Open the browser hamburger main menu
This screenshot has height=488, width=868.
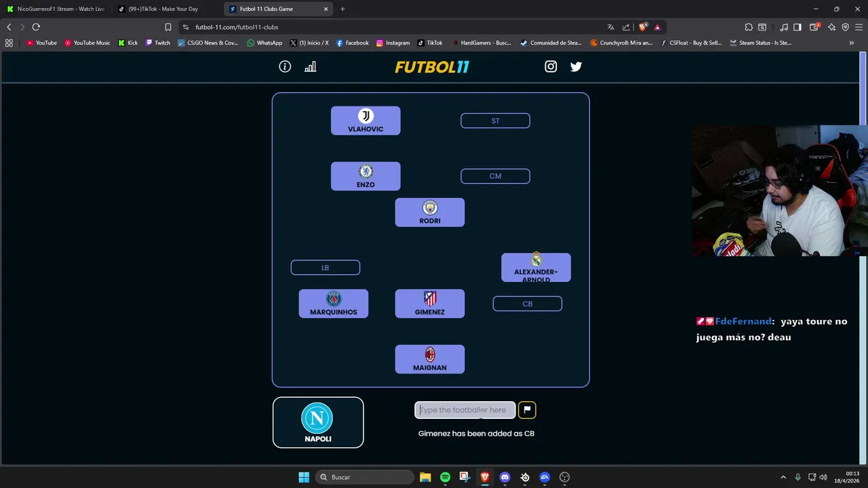click(859, 27)
